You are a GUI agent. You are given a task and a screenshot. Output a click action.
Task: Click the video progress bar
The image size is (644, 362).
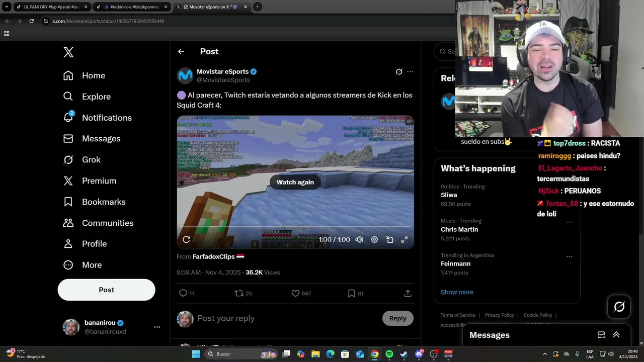pos(295,227)
